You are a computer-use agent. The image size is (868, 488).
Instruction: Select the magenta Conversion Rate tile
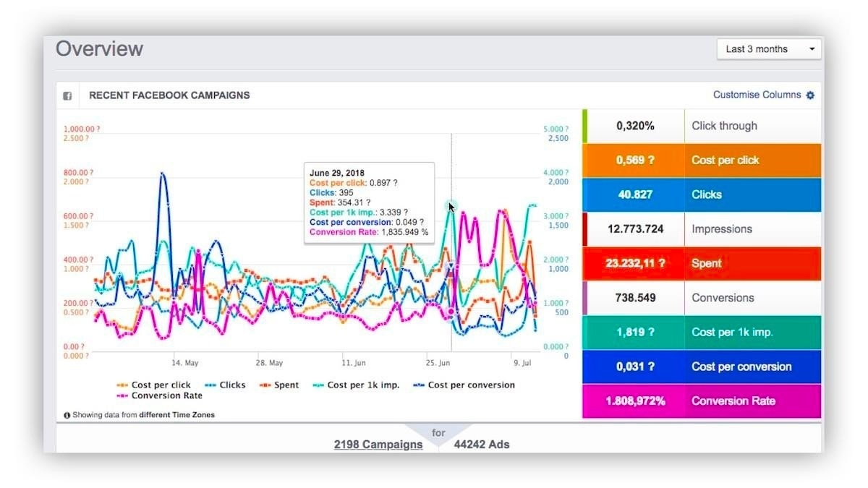[702, 401]
